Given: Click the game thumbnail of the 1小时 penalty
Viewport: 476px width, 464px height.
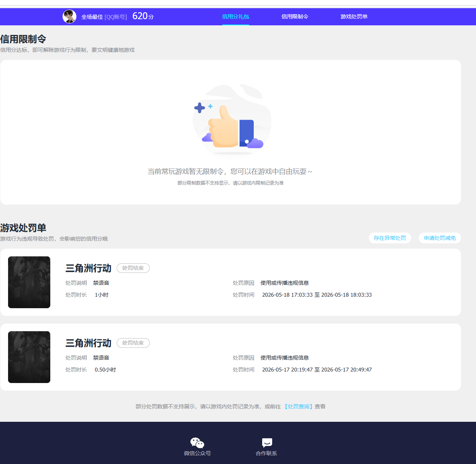Looking at the screenshot, I should coord(29,282).
